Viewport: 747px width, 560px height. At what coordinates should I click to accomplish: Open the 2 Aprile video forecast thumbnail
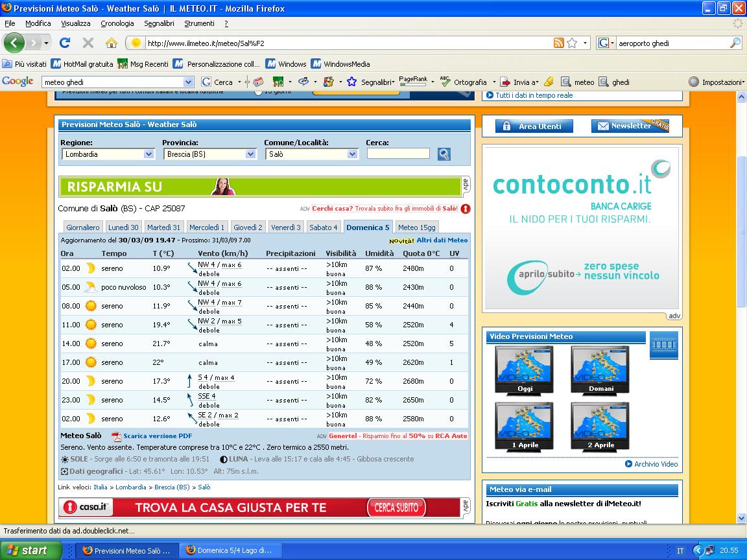pyautogui.click(x=600, y=426)
